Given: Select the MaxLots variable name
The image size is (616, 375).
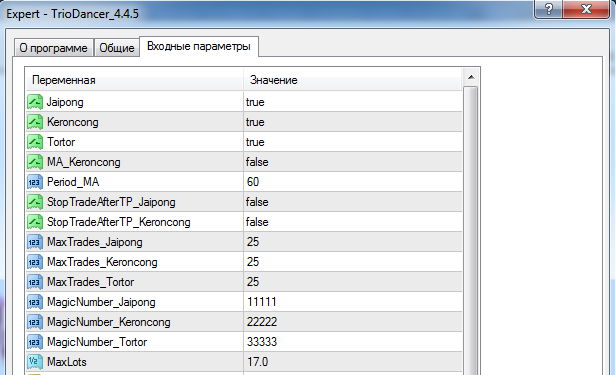Looking at the screenshot, I should click(x=67, y=362).
